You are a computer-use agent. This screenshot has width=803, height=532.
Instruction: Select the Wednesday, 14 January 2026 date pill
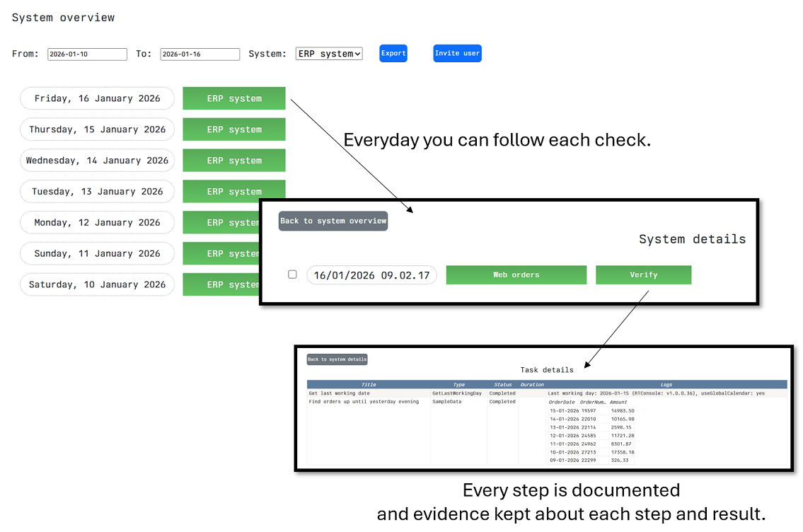click(x=97, y=161)
